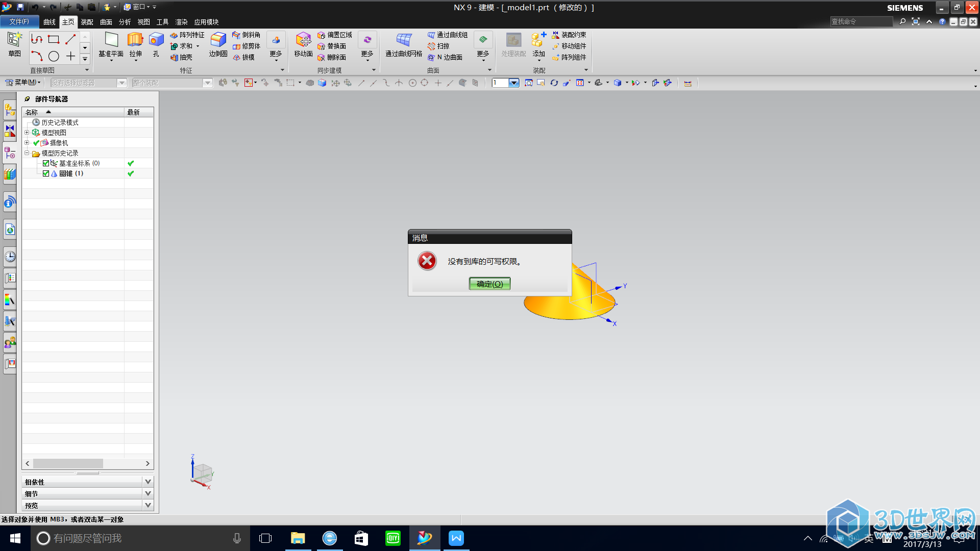The height and width of the screenshot is (551, 980).
Task: Open the roles sidebar tab
Action: coord(10,342)
